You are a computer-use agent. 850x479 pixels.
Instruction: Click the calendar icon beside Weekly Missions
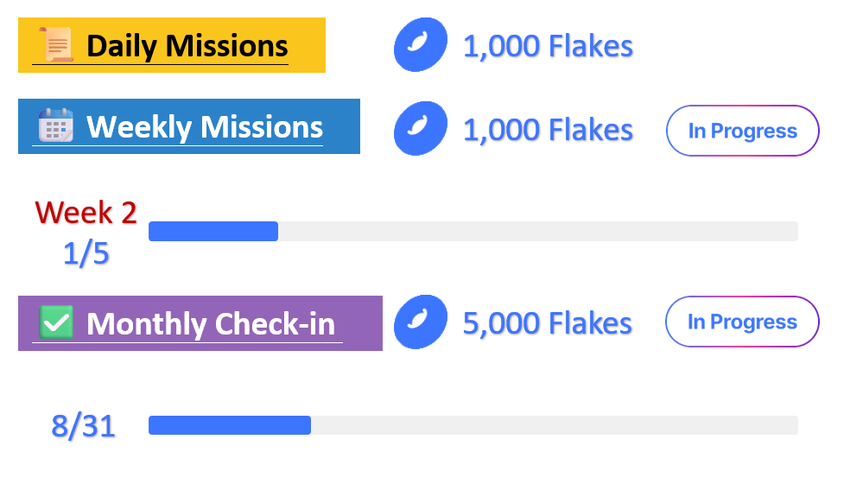(56, 127)
